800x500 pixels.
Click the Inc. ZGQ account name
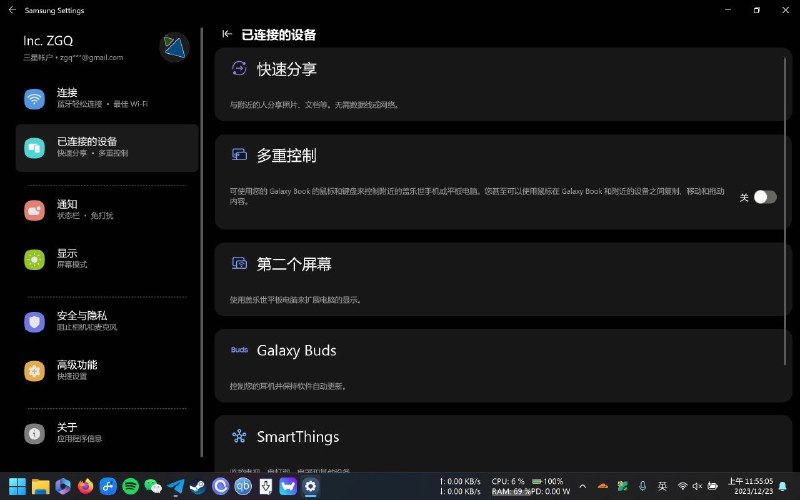[x=48, y=41]
